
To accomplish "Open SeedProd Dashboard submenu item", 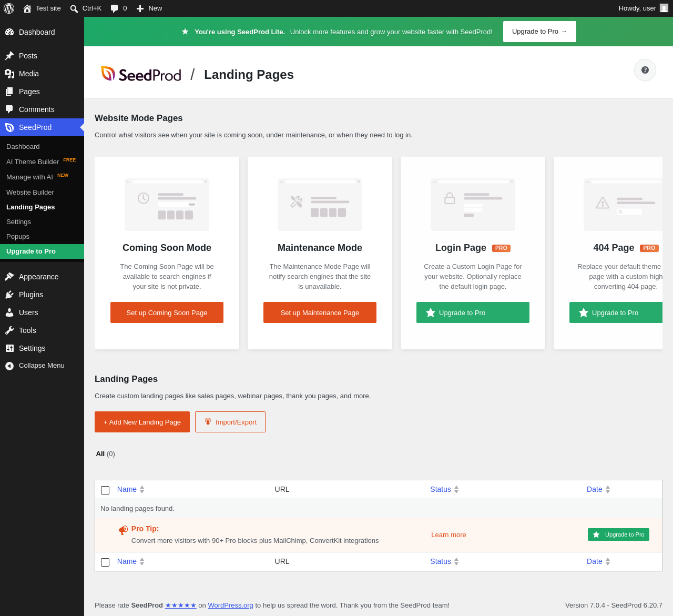I will pos(42,146).
